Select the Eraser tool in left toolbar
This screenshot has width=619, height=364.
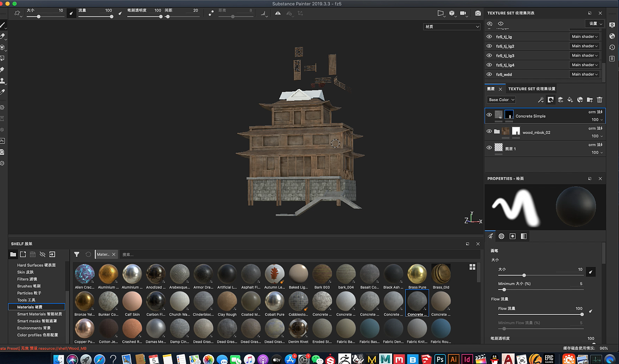[2, 36]
